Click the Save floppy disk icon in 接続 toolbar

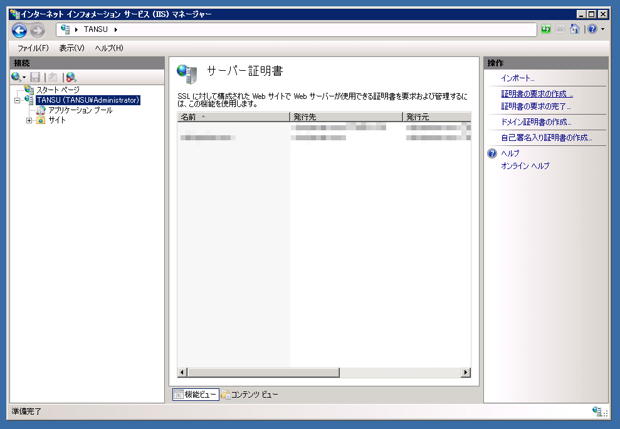click(35, 77)
